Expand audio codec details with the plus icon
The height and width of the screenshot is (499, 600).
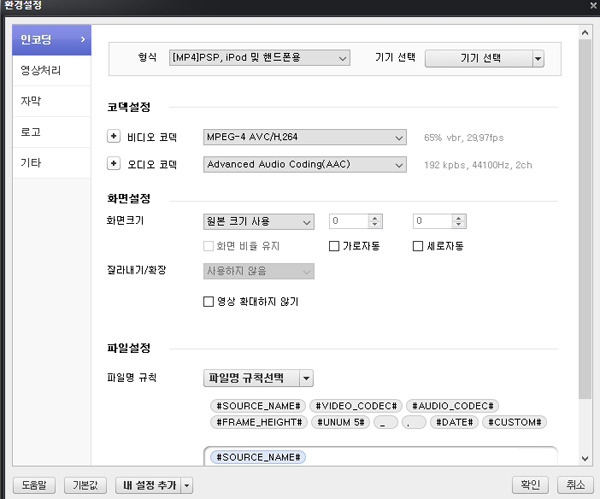click(x=114, y=163)
